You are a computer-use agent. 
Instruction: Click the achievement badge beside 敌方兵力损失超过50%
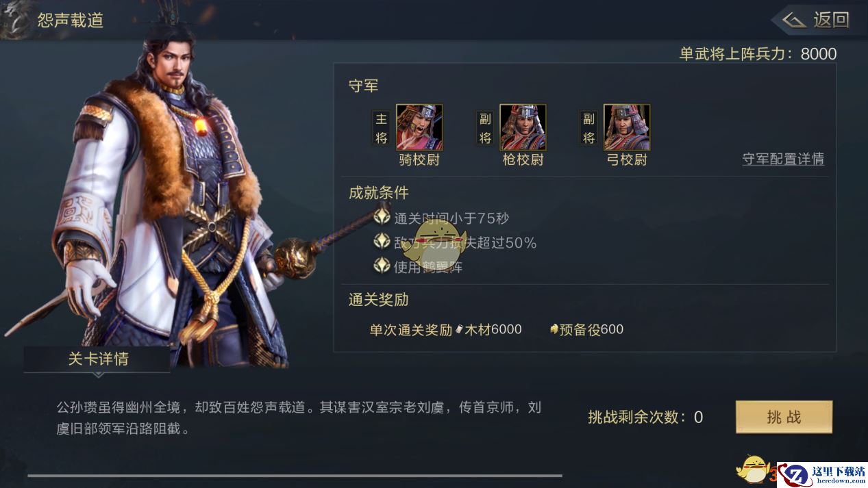(x=382, y=242)
